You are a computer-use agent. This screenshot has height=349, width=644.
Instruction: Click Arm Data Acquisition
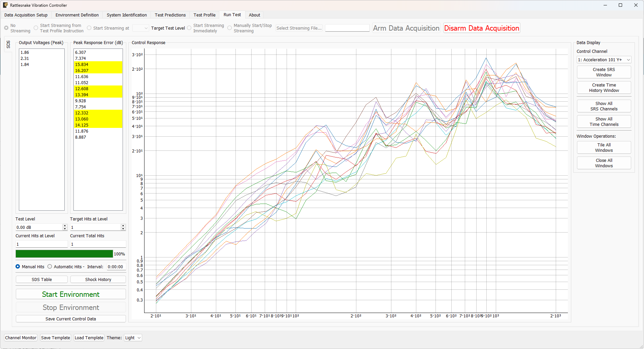coord(406,28)
